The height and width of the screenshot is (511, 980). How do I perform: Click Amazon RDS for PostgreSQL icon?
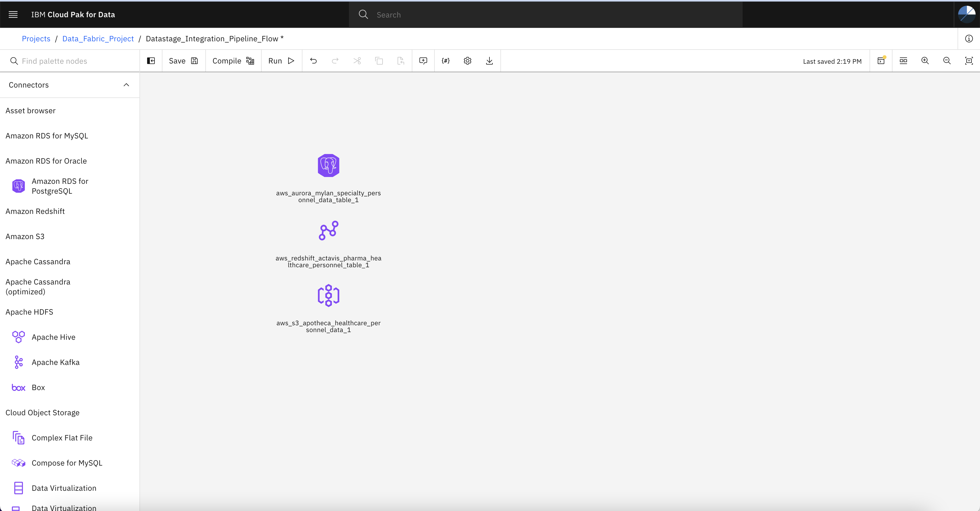19,186
